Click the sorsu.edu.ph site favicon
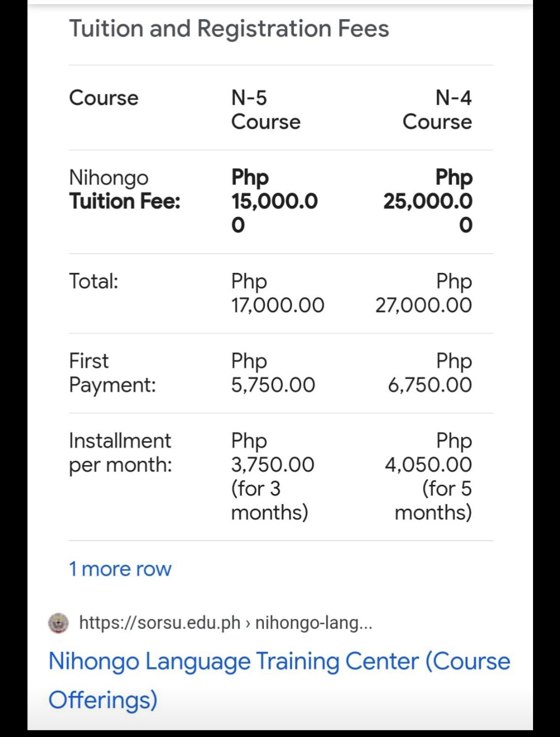 [x=59, y=623]
